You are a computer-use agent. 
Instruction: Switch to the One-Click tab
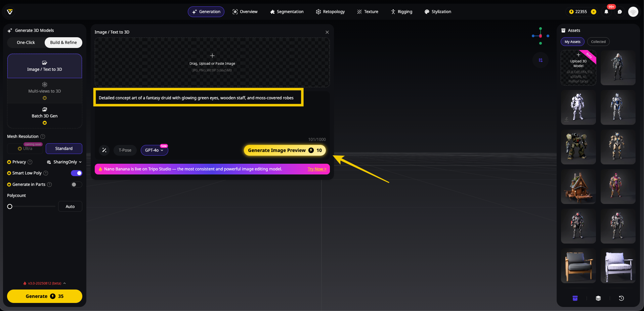pos(26,43)
